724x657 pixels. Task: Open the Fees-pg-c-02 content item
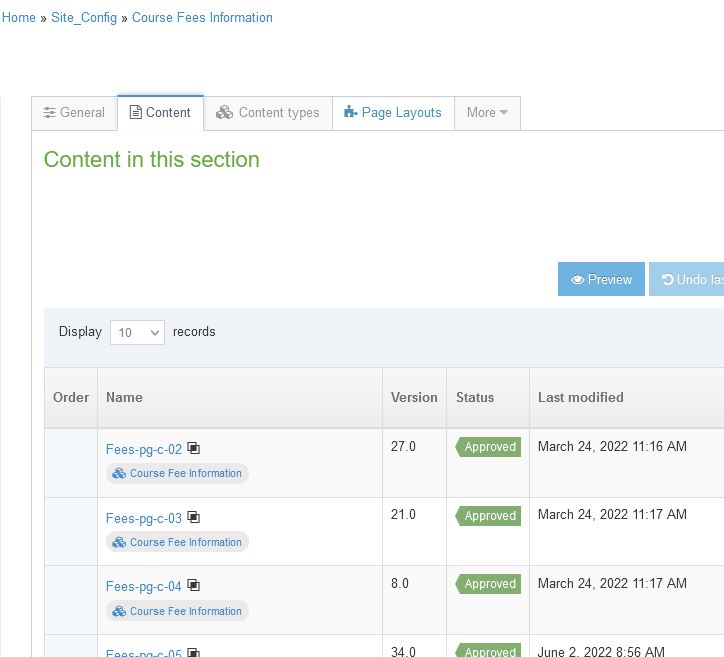tap(144, 449)
